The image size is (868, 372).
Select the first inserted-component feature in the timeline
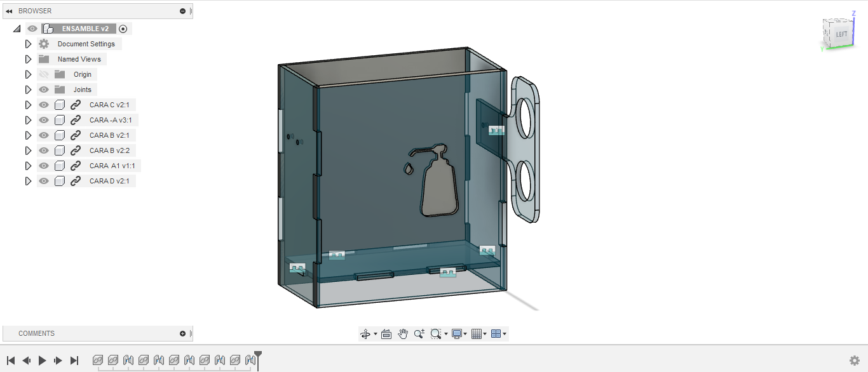click(98, 360)
